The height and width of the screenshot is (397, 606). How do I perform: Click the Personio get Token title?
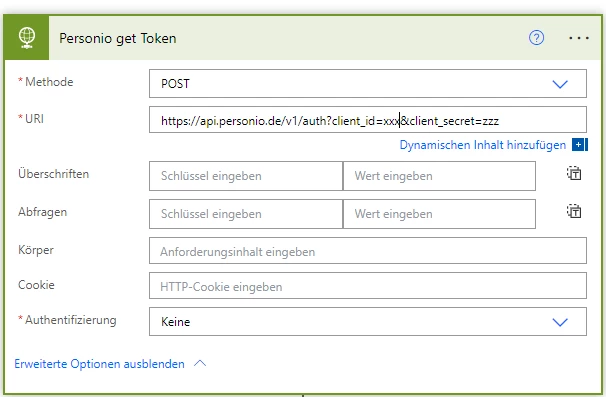(118, 38)
